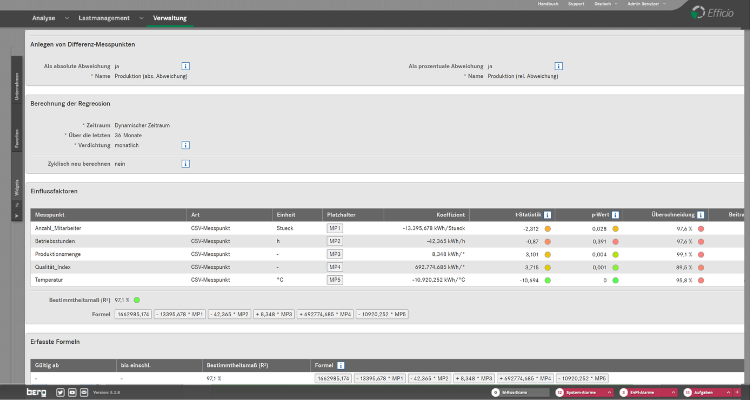Click info icon beside Als absolute Abweichung
The height and width of the screenshot is (400, 750).
point(186,66)
